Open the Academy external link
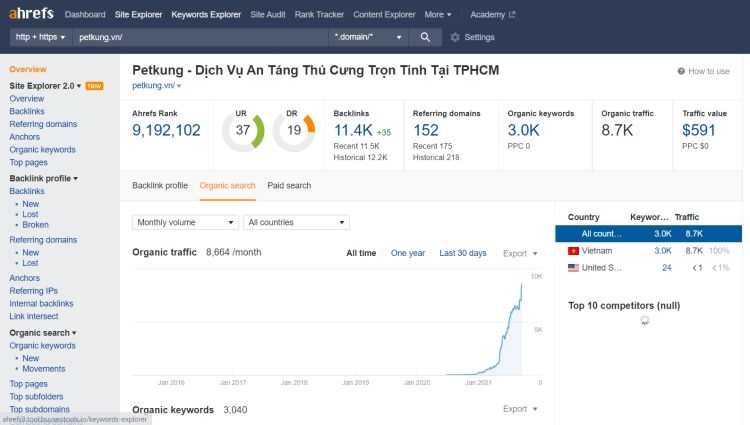The height and width of the screenshot is (425, 750). [493, 14]
